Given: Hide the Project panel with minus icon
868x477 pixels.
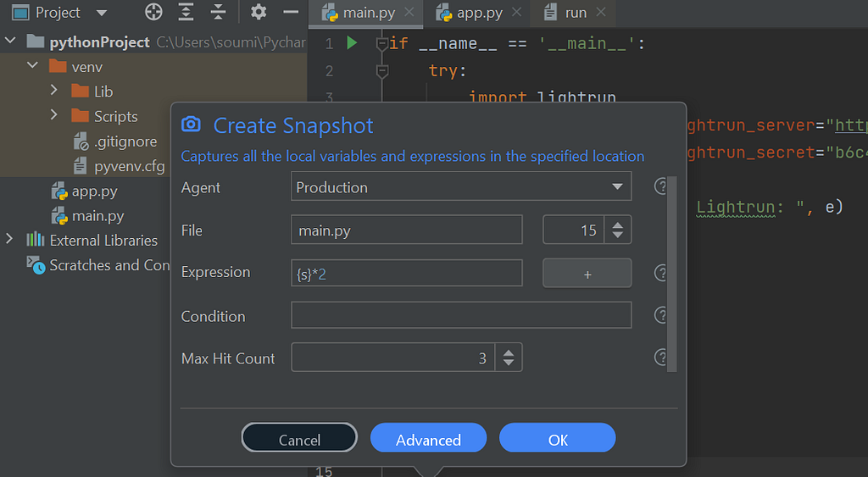Looking at the screenshot, I should pyautogui.click(x=291, y=12).
